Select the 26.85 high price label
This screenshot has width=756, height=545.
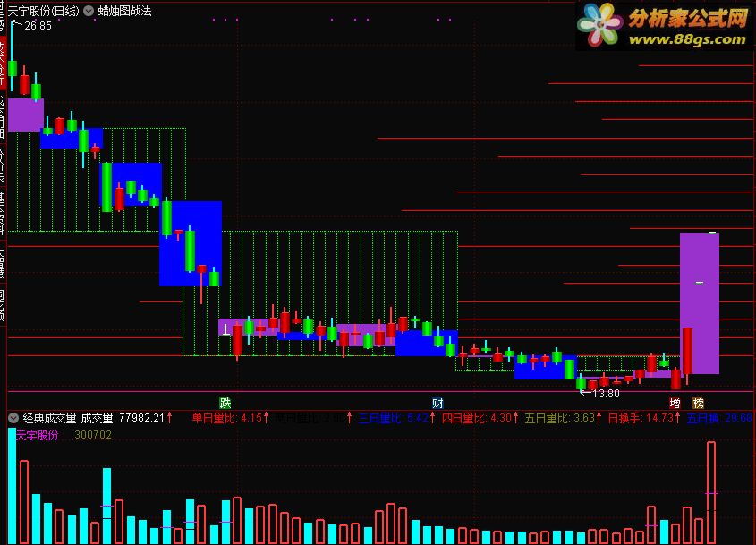pos(38,26)
